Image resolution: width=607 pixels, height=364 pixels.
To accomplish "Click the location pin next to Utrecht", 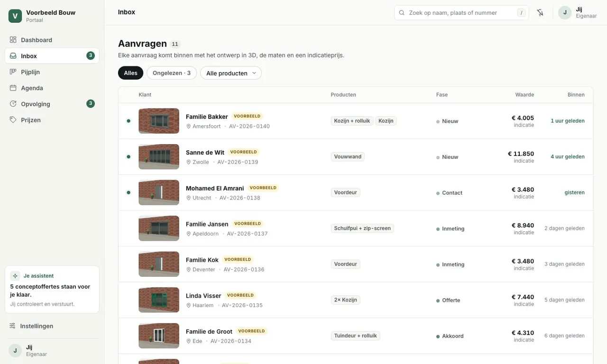I will (188, 198).
